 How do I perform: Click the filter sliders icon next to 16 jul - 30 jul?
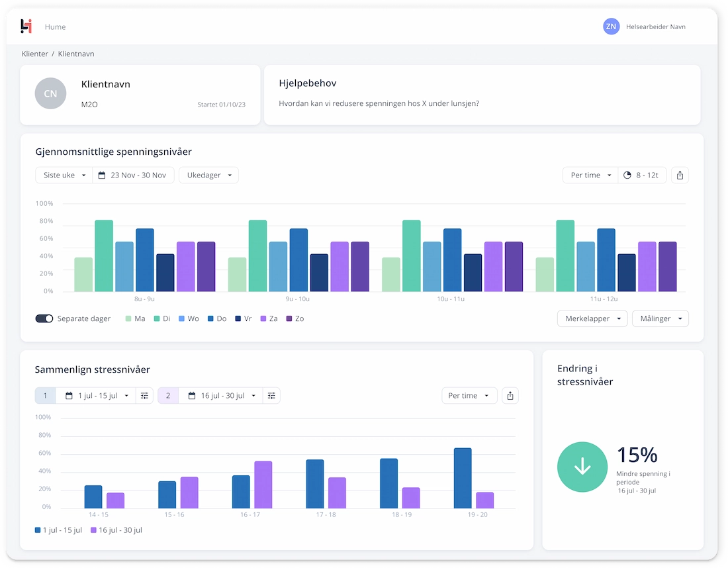click(271, 395)
